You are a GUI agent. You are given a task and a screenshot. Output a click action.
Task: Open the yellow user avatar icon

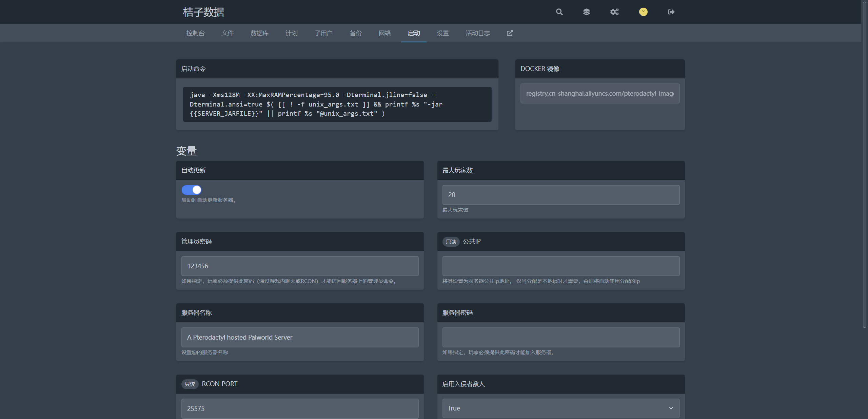point(643,12)
